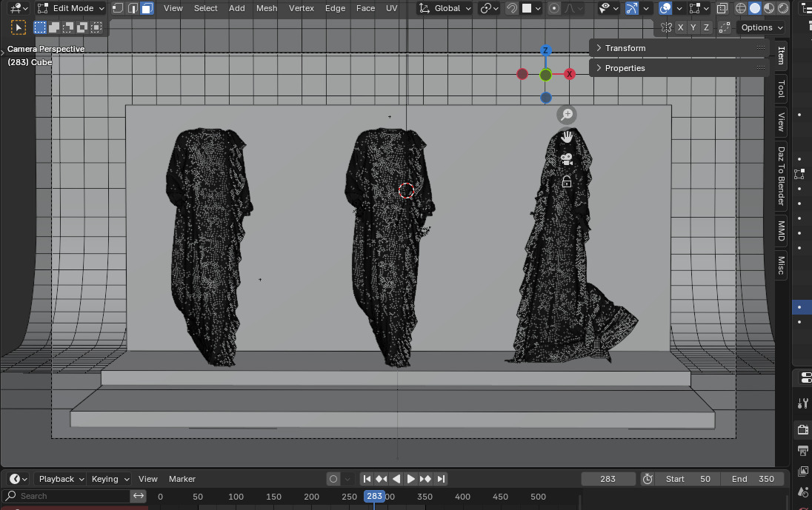Open the Options dropdown
The height and width of the screenshot is (510, 812).
[x=762, y=27]
